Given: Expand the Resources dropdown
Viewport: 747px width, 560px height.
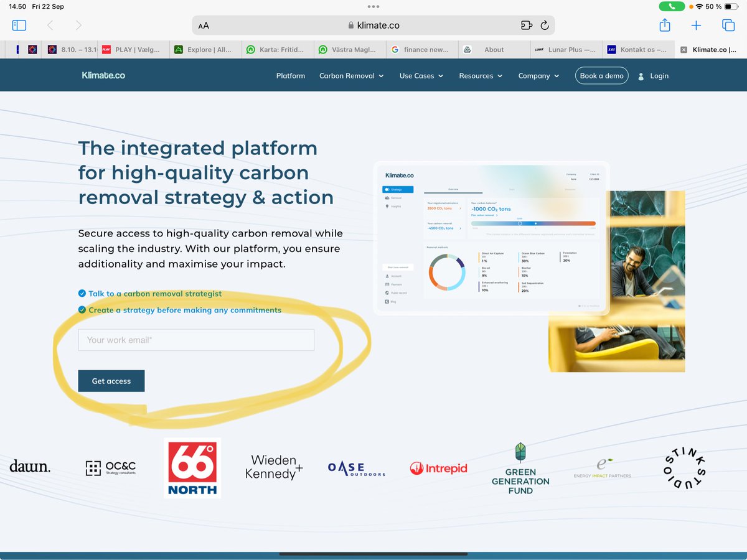Looking at the screenshot, I should coord(481,76).
